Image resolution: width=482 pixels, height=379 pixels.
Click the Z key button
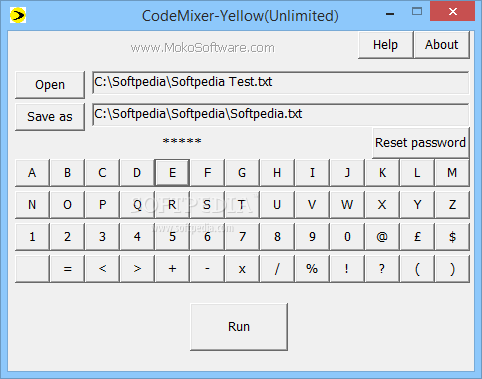tap(452, 205)
